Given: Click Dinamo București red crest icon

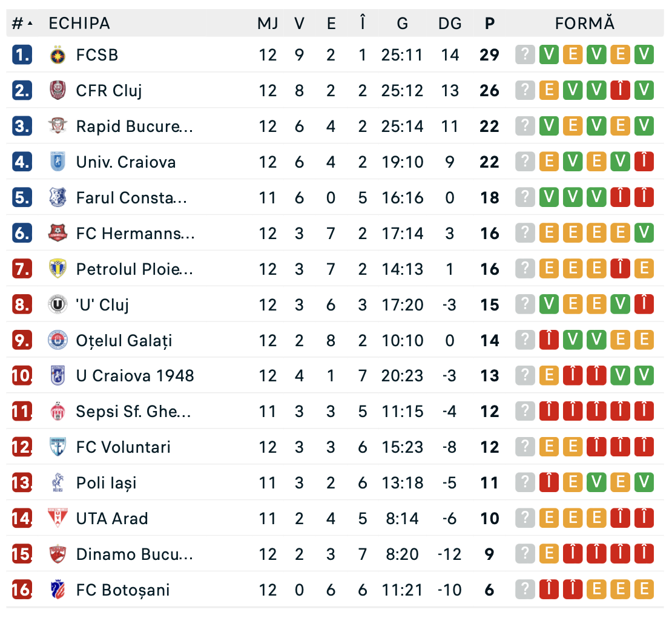Looking at the screenshot, I should pos(58,554).
